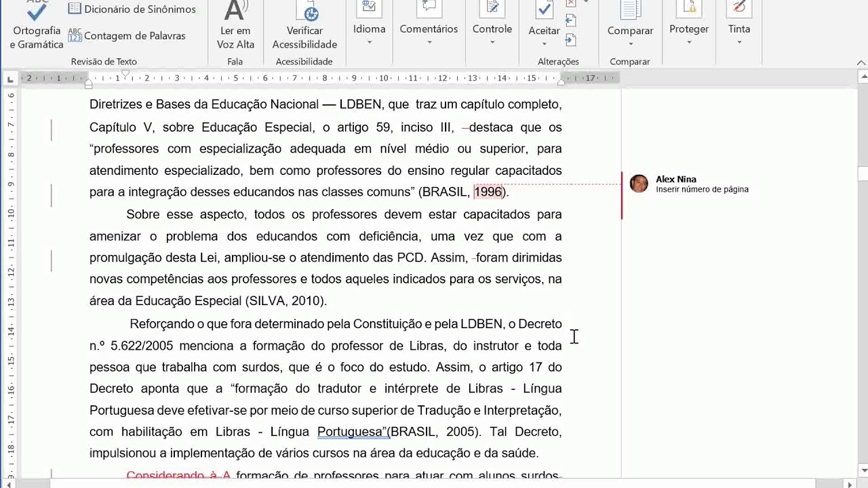Open the Controle dropdown arrow

492,43
